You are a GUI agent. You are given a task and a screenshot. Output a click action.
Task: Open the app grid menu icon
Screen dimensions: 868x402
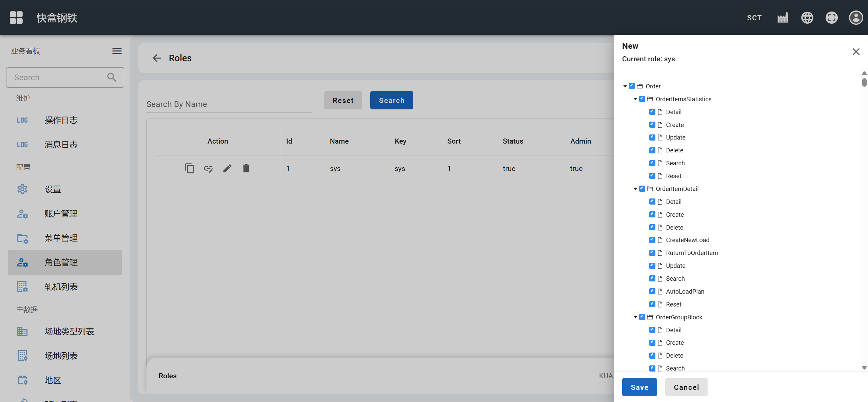click(x=16, y=18)
